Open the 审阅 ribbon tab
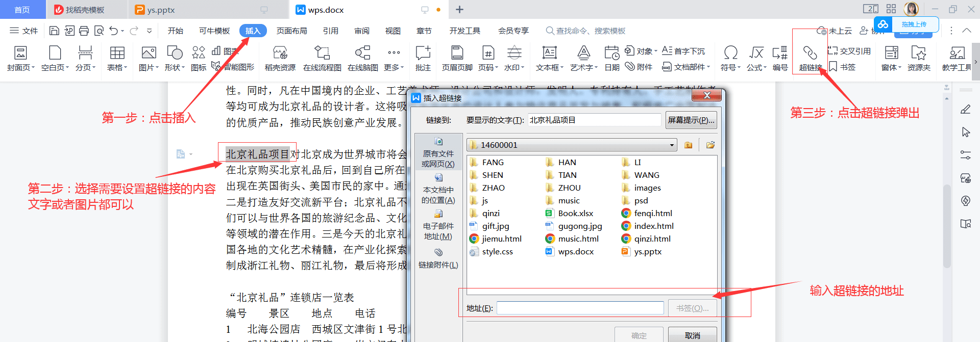 click(x=362, y=31)
